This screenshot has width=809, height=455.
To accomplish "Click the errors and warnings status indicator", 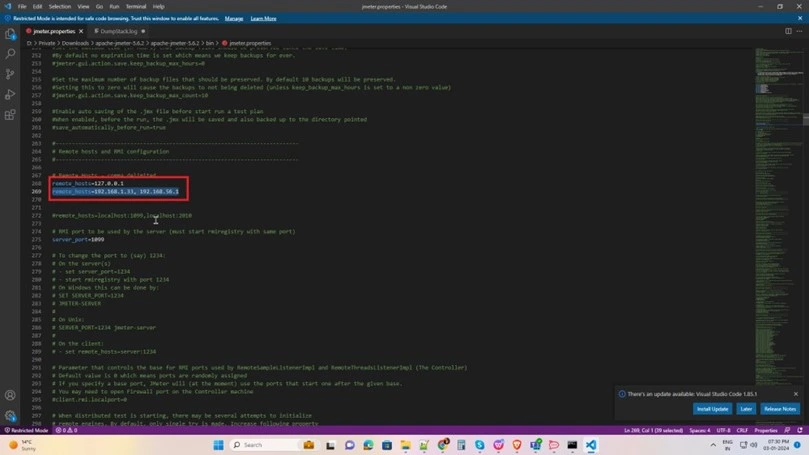I will pos(66,430).
